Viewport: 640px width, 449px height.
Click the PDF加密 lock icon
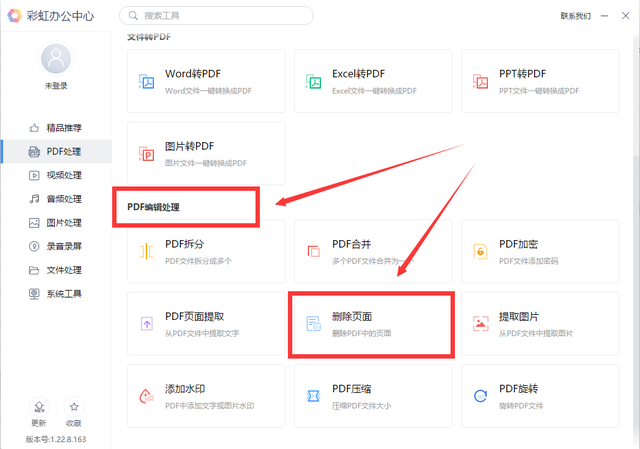tap(480, 251)
